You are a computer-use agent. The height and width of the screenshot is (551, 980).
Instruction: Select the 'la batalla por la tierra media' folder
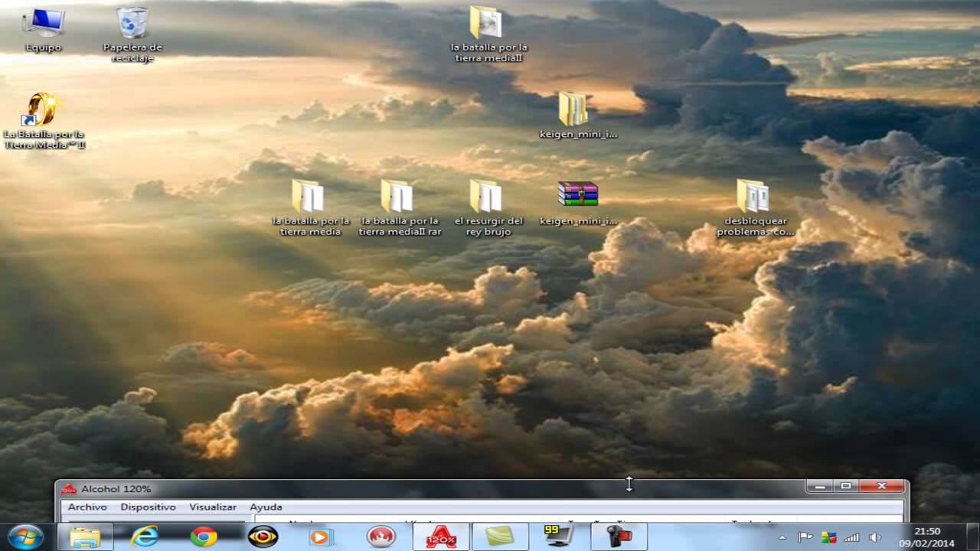coord(310,207)
